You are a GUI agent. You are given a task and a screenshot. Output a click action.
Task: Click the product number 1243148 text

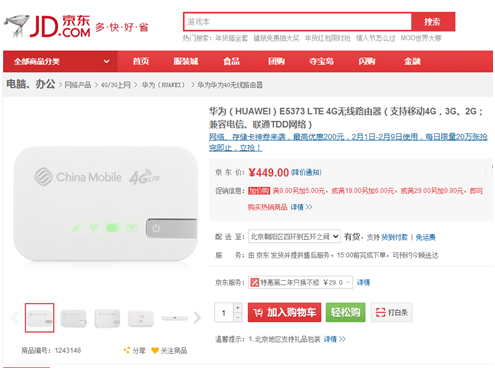click(x=68, y=350)
